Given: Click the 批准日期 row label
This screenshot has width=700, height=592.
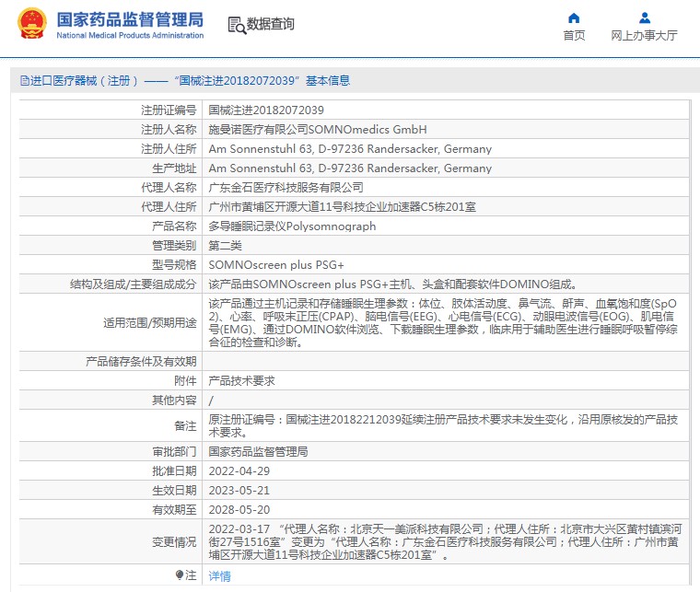Looking at the screenshot, I should [x=174, y=471].
